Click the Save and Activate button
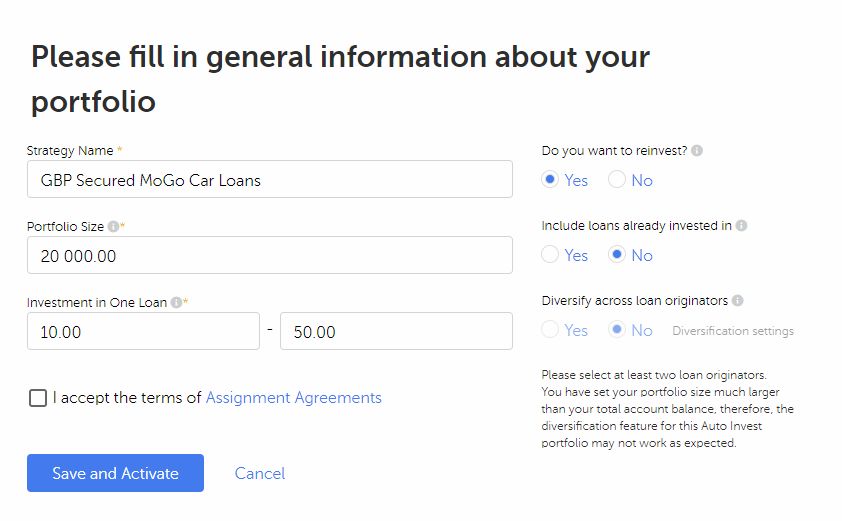842x521 pixels. (x=115, y=473)
